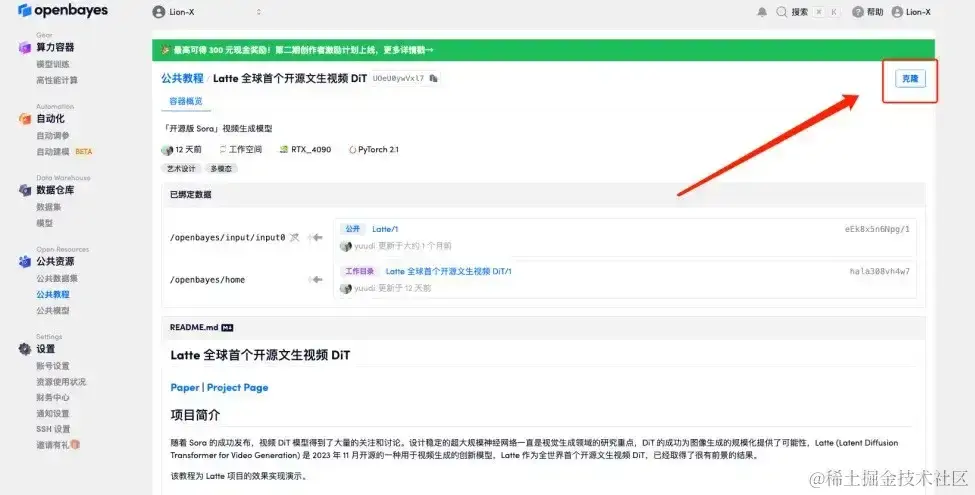The width and height of the screenshot is (975, 495).
Task: Open Latte 全球首个开源文生视频 DiT/1 link
Action: coord(448,271)
